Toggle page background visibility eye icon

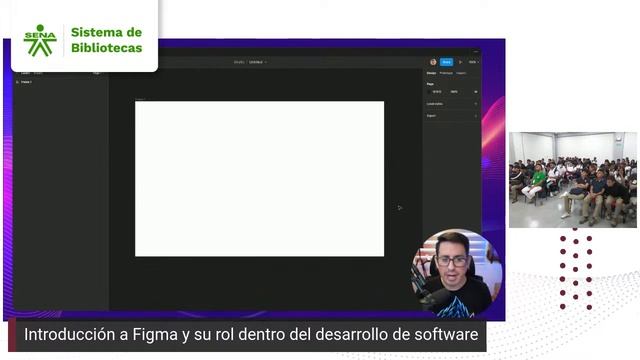476,92
